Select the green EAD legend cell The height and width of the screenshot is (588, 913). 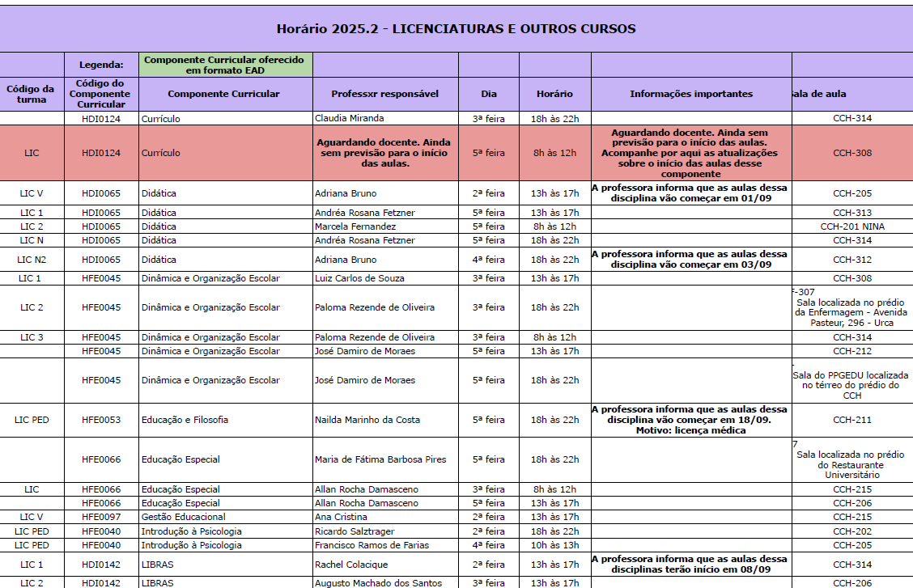(x=223, y=65)
